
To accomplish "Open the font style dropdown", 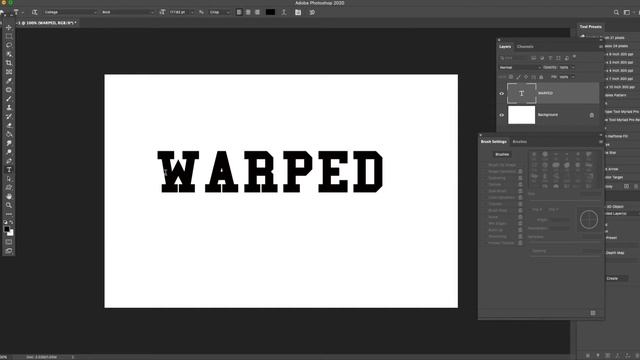I will (127, 12).
